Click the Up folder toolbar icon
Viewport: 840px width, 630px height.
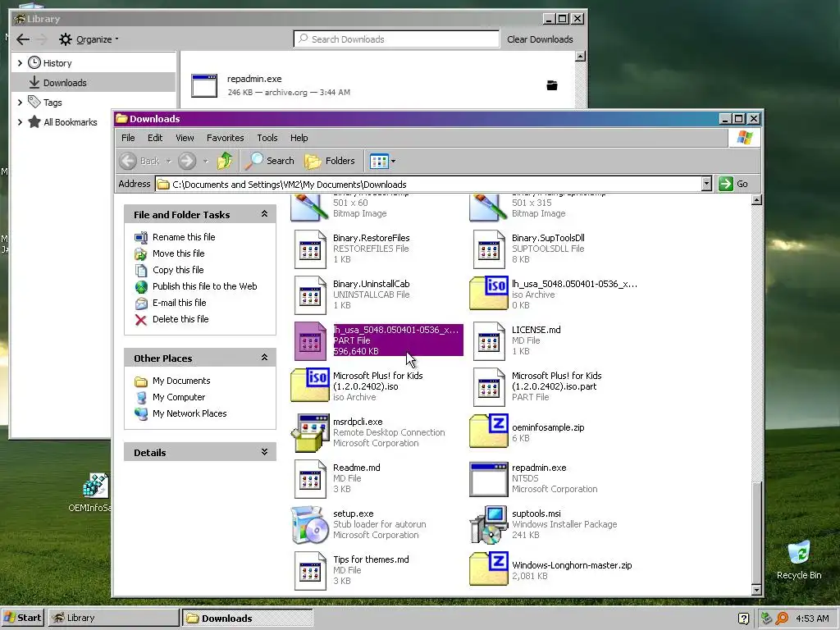225,161
